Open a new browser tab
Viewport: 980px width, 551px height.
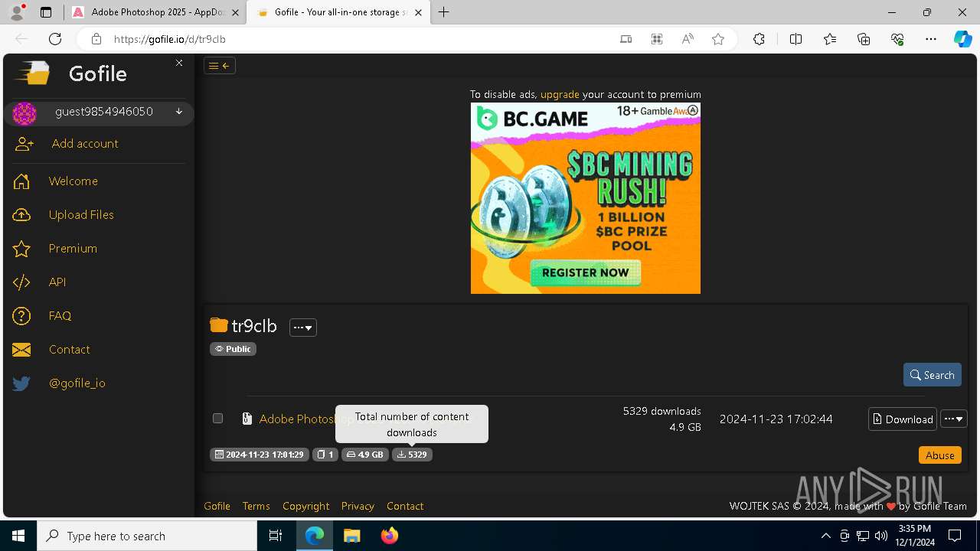444,12
